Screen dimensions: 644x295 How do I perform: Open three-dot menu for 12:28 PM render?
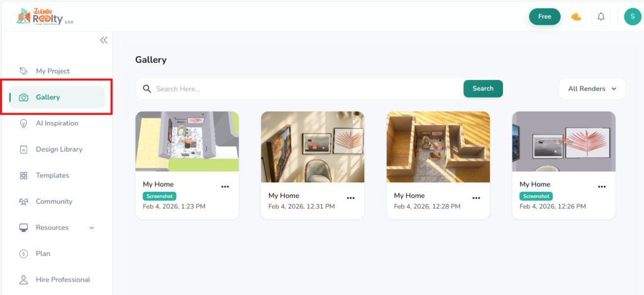coord(476,198)
